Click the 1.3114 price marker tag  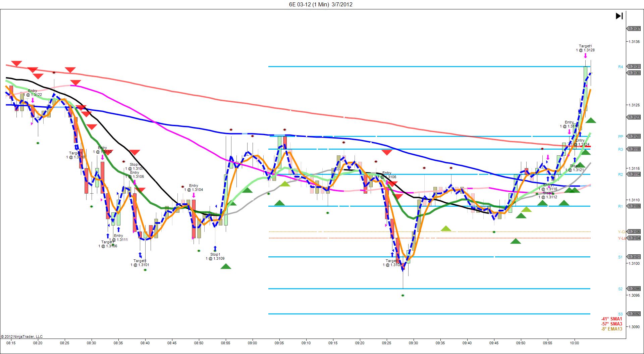634,174
